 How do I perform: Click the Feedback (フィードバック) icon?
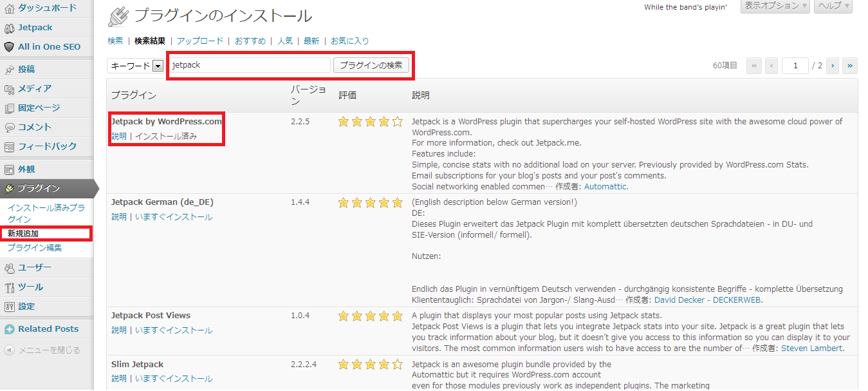[9, 147]
